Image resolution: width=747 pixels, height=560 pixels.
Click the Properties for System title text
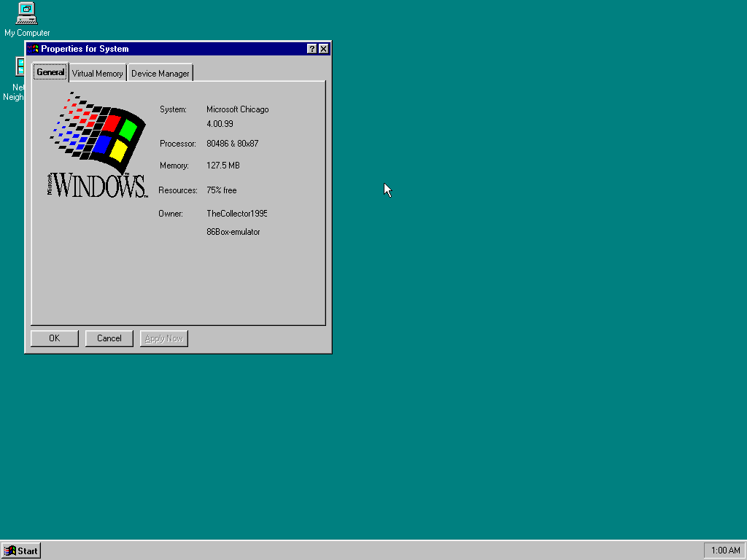(x=85, y=49)
